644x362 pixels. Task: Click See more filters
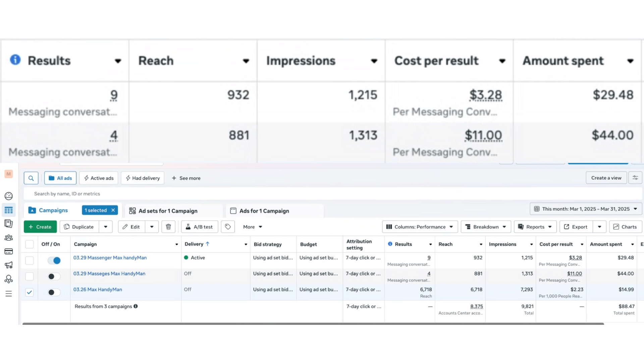click(x=186, y=178)
